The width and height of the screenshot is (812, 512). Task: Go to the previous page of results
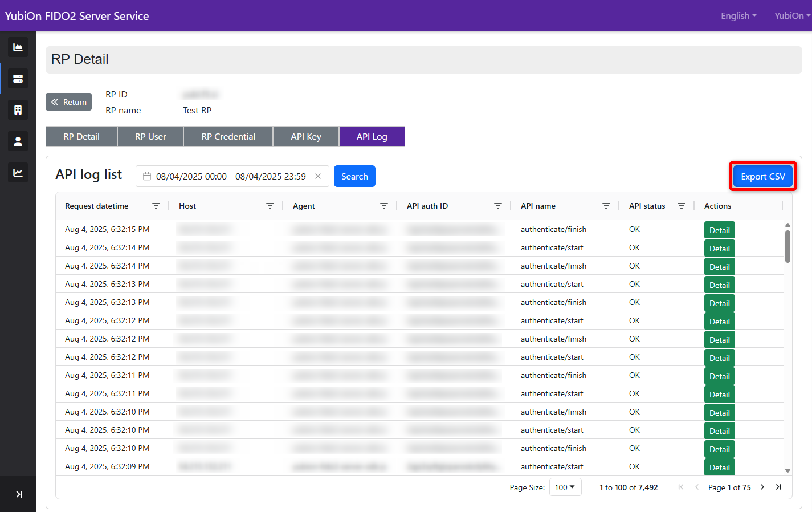coord(696,487)
